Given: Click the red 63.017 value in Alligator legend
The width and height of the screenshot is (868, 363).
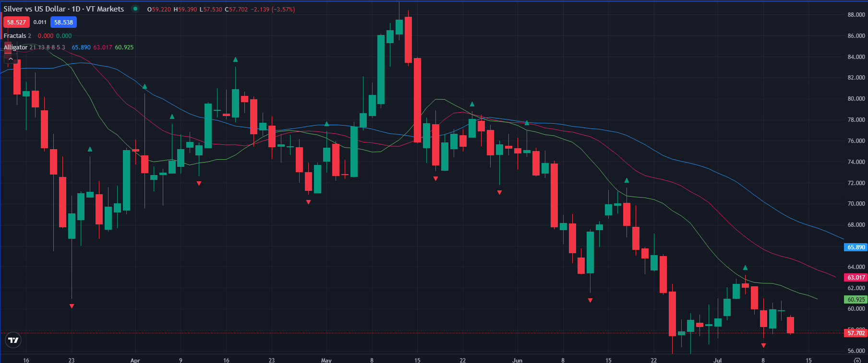Looking at the screenshot, I should [x=103, y=47].
